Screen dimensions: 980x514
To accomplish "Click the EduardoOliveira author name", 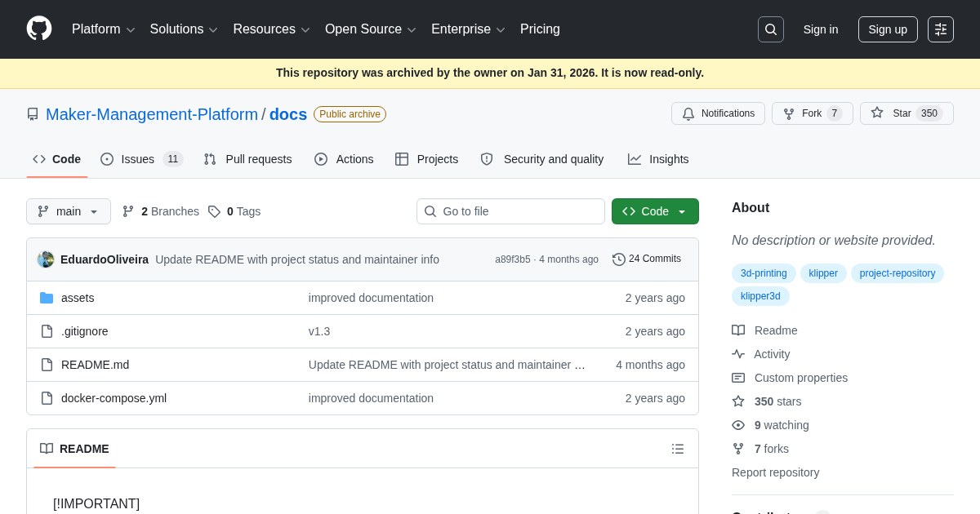I will point(105,259).
